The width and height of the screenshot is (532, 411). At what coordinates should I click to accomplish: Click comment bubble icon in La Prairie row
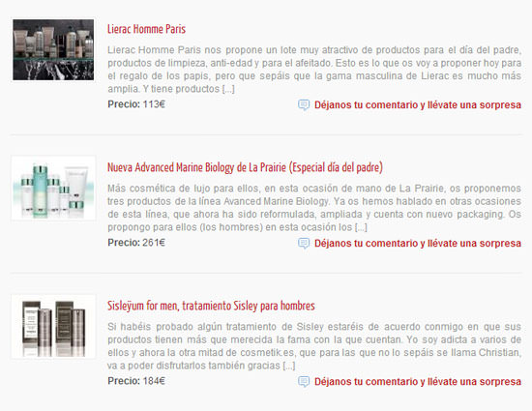(304, 243)
